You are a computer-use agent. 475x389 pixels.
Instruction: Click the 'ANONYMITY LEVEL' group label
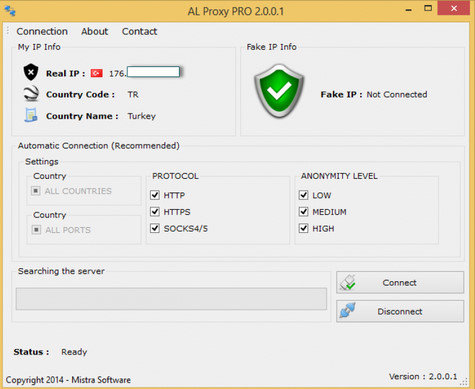pos(339,176)
